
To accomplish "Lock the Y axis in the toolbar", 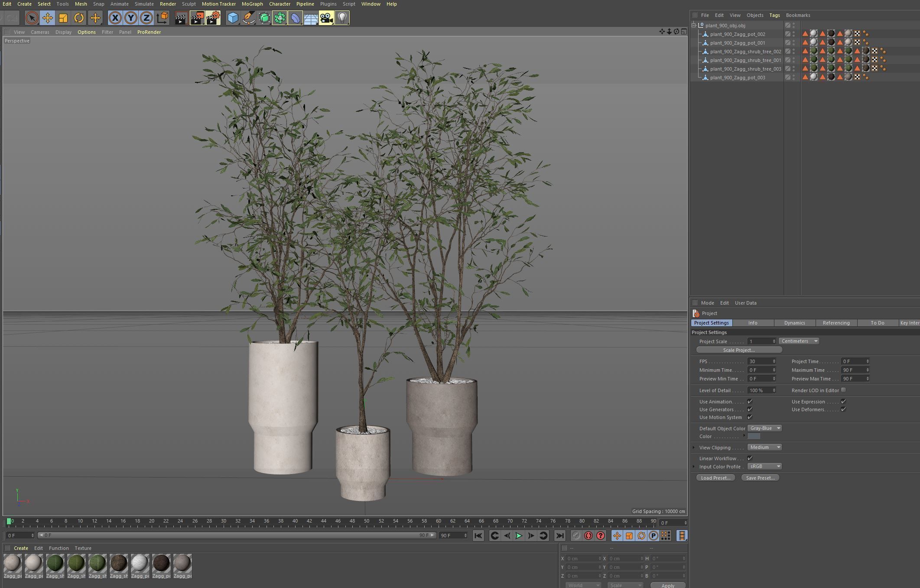I will 130,18.
